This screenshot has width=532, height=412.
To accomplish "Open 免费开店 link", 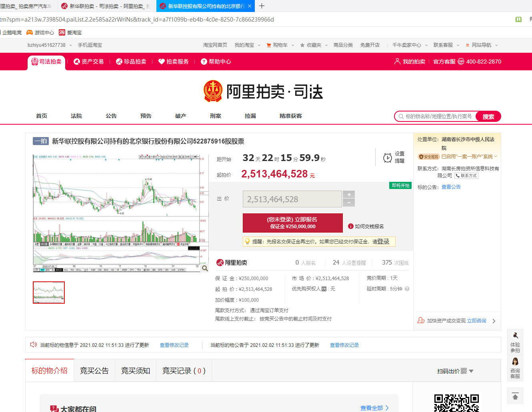I will (370, 45).
